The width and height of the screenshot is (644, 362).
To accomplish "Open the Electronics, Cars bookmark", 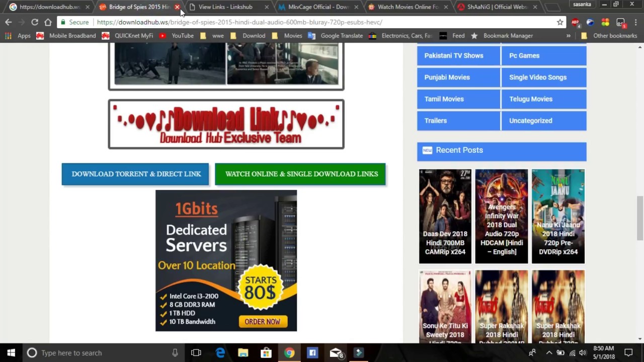I will [x=400, y=36].
